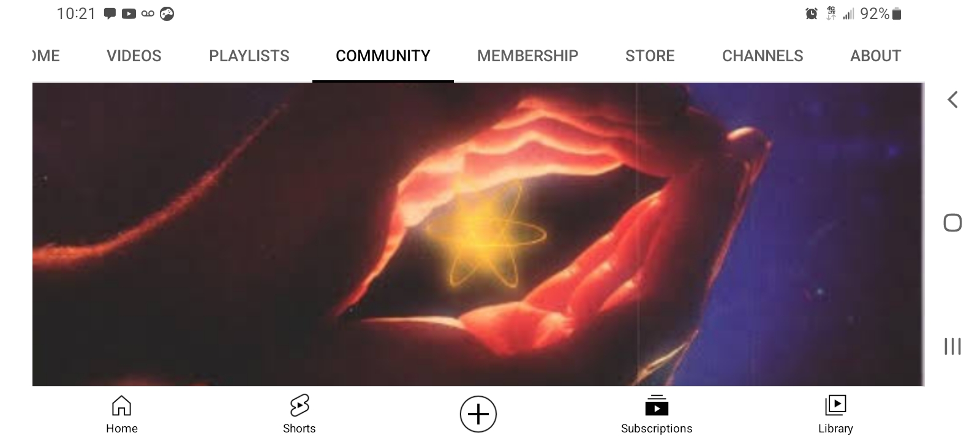Select the partially visible Home tab

pos(46,56)
